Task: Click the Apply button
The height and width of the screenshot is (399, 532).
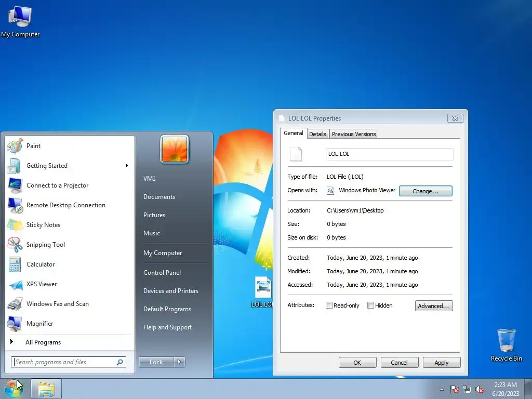Action: click(x=442, y=362)
